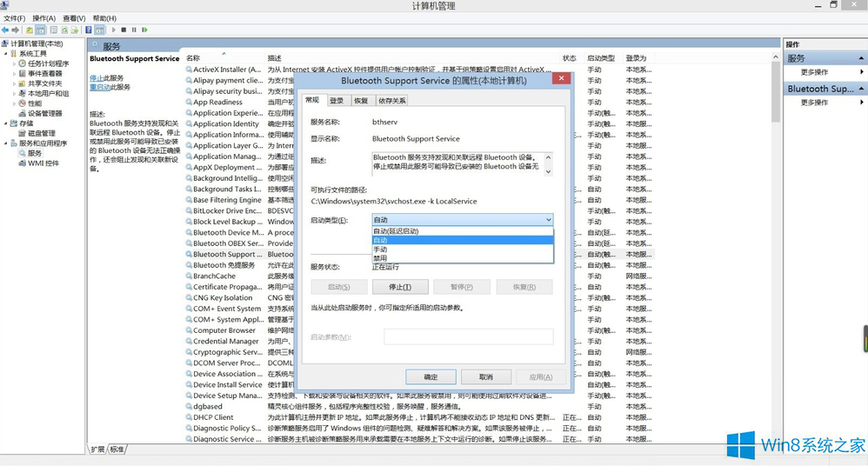
Task: Close the Bluetooth Support Service properties dialog
Action: 561,78
